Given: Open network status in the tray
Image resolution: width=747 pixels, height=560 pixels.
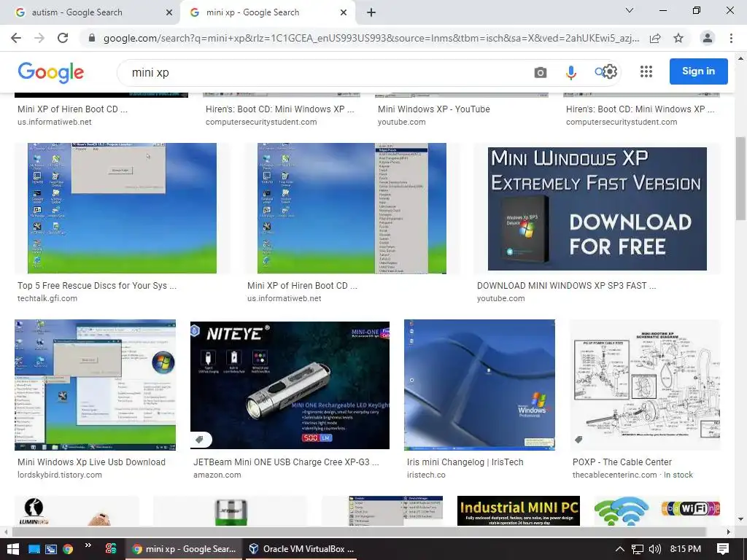Looking at the screenshot, I should 637,549.
